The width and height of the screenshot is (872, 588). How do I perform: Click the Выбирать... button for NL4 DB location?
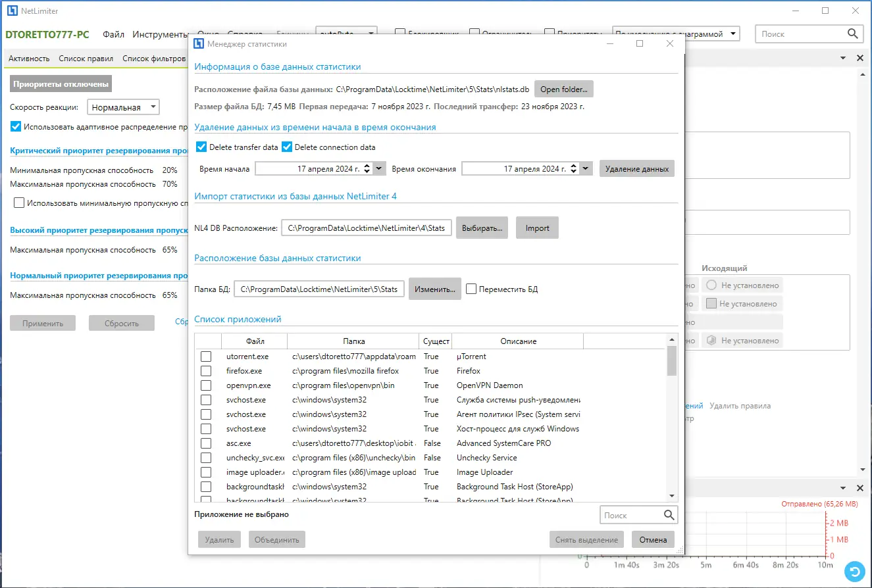point(482,228)
